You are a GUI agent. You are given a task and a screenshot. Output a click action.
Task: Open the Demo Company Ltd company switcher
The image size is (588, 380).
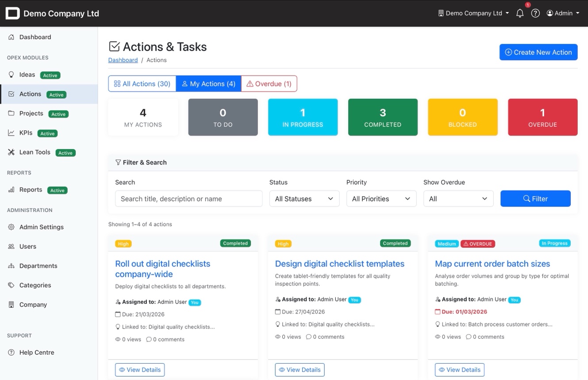pyautogui.click(x=473, y=13)
